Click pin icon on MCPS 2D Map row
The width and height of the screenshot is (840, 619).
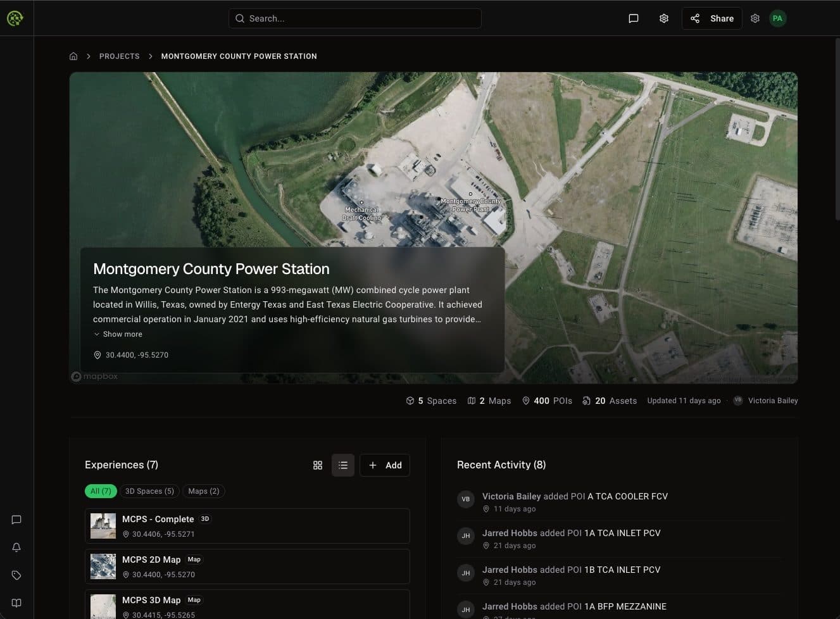(x=126, y=575)
